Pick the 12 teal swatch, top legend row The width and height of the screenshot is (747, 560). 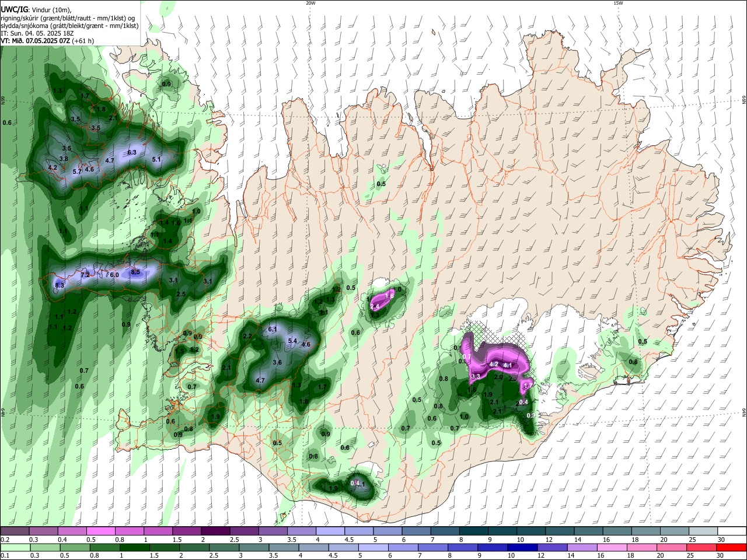click(560, 531)
